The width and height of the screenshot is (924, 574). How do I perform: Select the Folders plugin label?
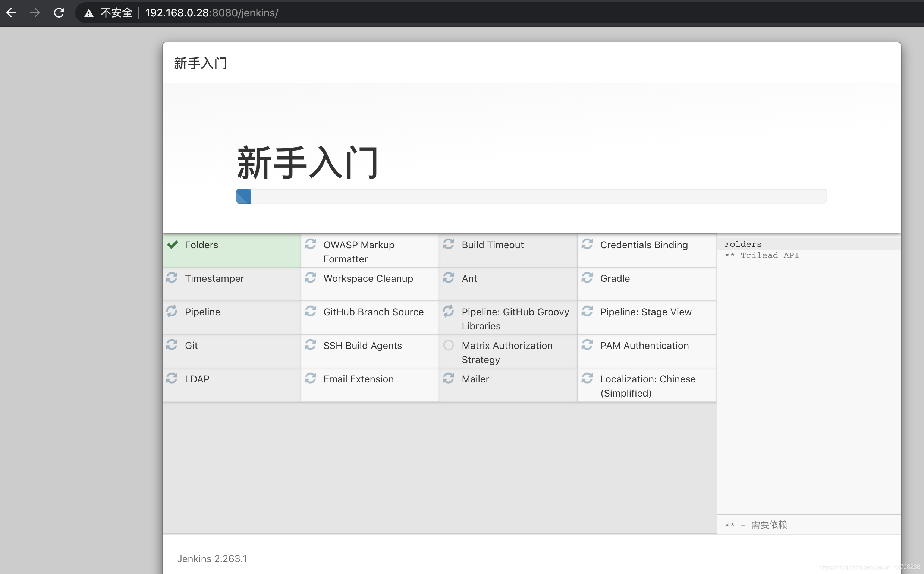point(202,245)
